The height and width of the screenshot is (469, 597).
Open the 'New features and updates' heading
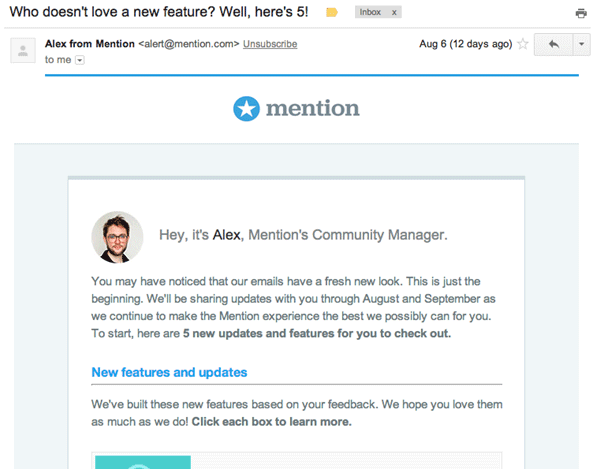pyautogui.click(x=169, y=372)
